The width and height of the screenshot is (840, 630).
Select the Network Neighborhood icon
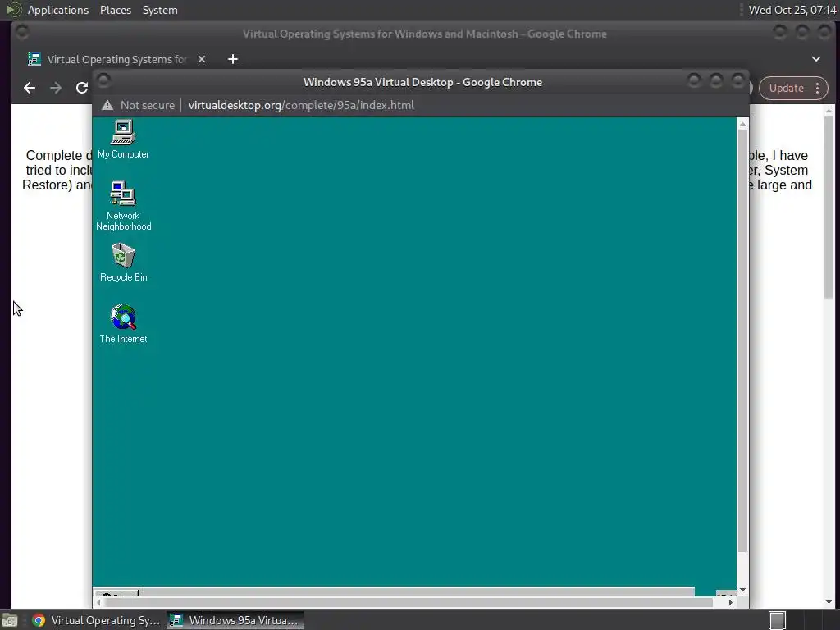[x=123, y=206]
